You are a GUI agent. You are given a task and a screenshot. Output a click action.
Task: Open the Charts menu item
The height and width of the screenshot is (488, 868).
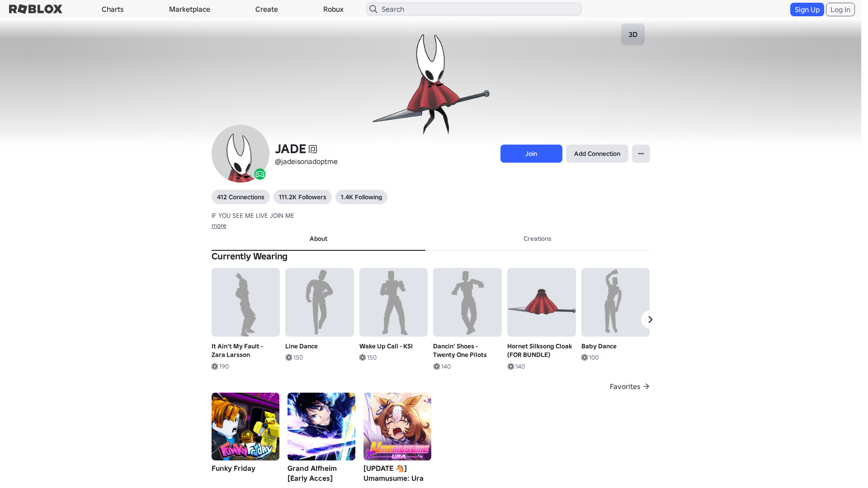(112, 9)
